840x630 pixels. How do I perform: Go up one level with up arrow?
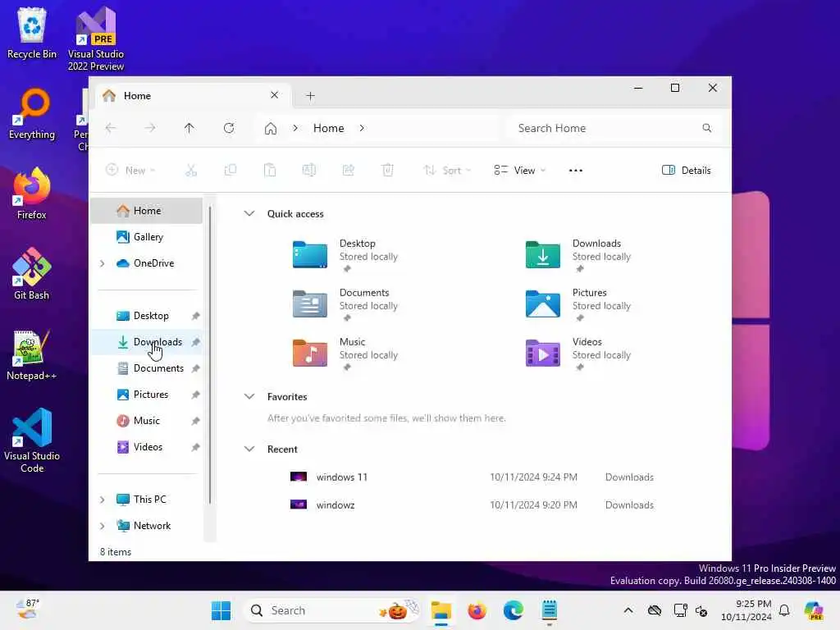189,128
